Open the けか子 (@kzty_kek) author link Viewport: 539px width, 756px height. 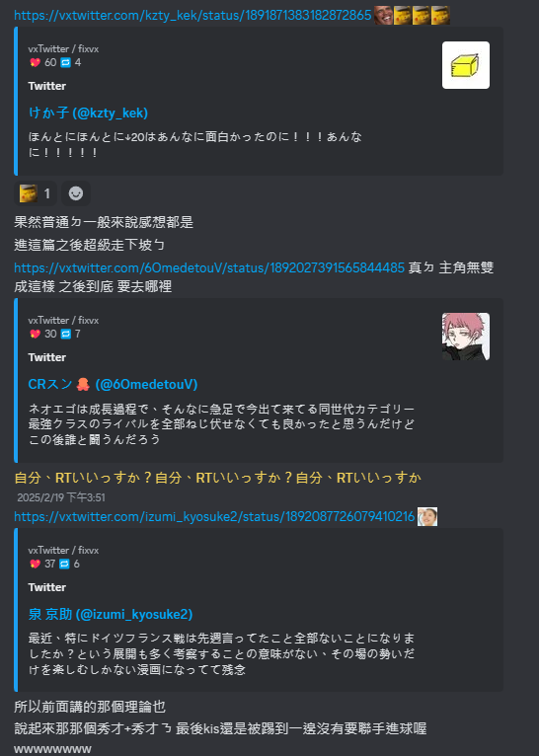pos(88,113)
